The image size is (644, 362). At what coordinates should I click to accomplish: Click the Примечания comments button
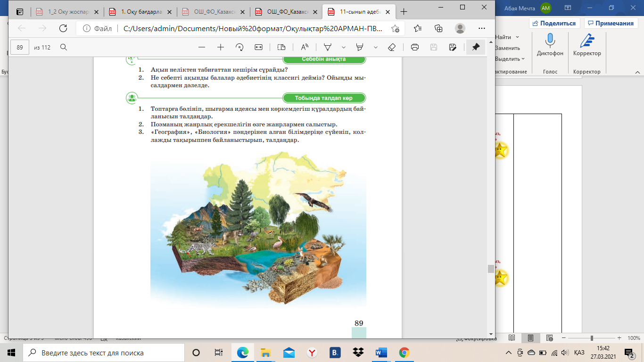(610, 23)
